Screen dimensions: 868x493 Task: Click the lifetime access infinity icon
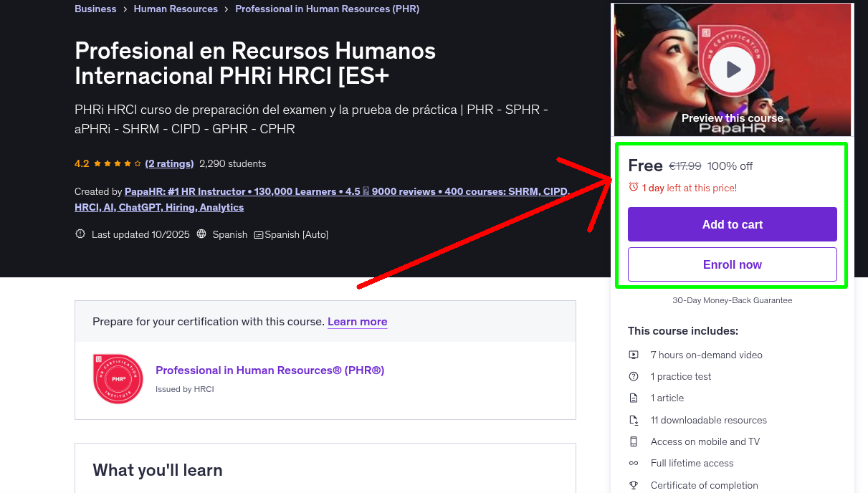634,463
